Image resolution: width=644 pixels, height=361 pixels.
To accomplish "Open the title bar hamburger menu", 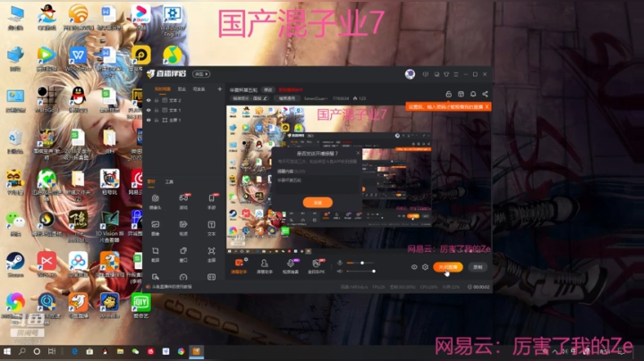I will [456, 74].
